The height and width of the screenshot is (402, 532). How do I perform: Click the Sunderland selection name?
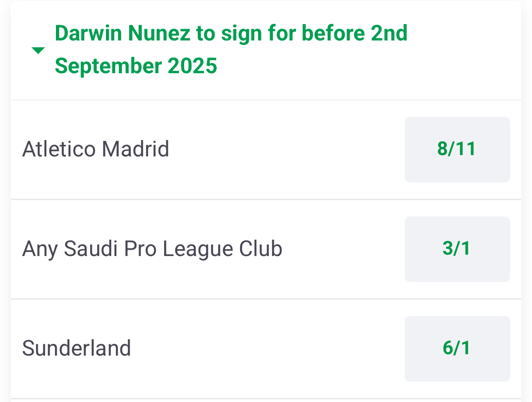pyautogui.click(x=76, y=348)
